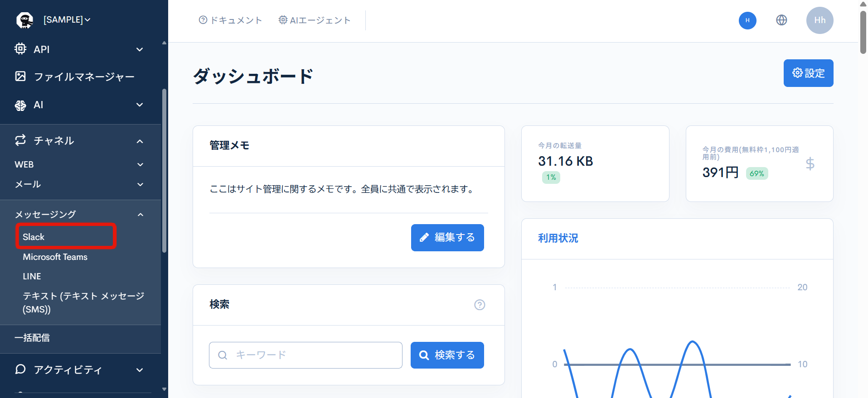This screenshot has width=868, height=398.
Task: Click the main page vertical scrollbar
Action: (863, 32)
